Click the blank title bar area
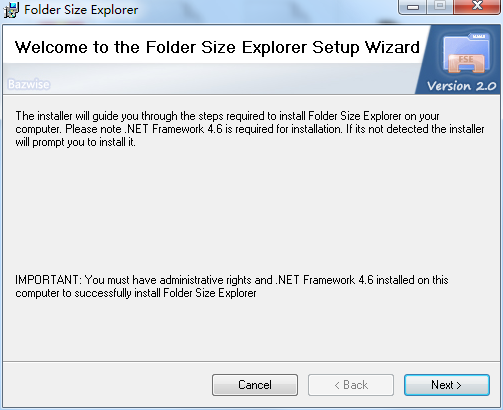This screenshot has height=410, width=503. click(267, 10)
